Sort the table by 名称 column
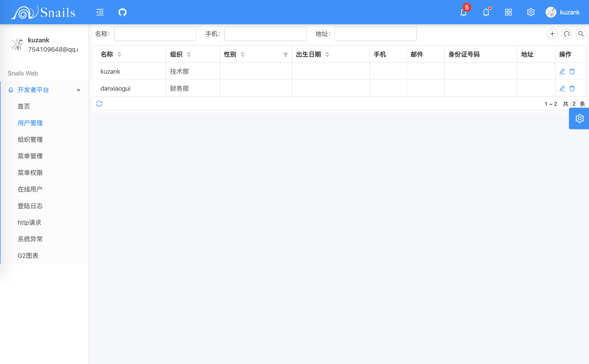 119,54
